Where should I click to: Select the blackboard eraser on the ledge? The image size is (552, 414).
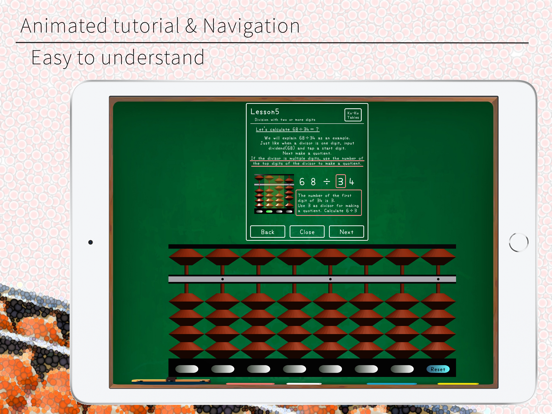[x=171, y=381]
